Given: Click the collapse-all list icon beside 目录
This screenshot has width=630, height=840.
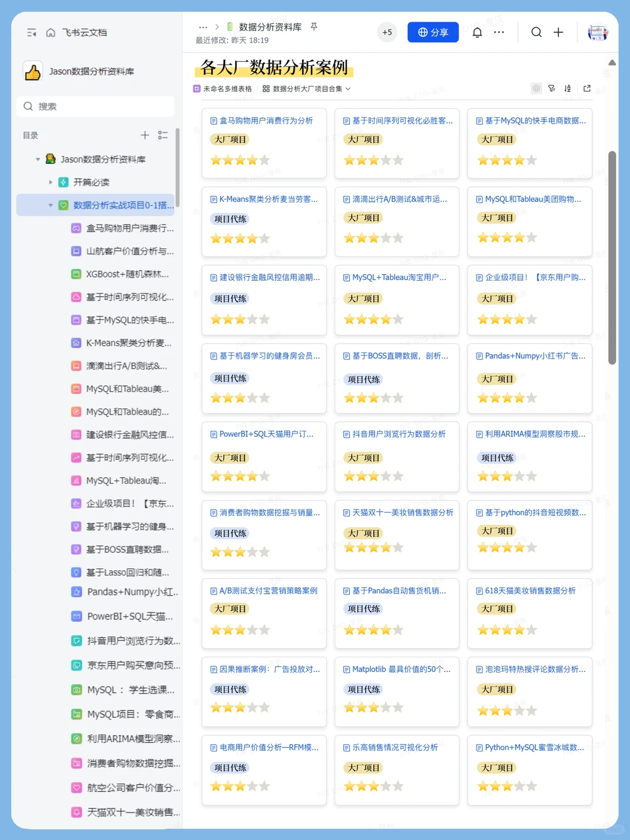Looking at the screenshot, I should coord(163,135).
